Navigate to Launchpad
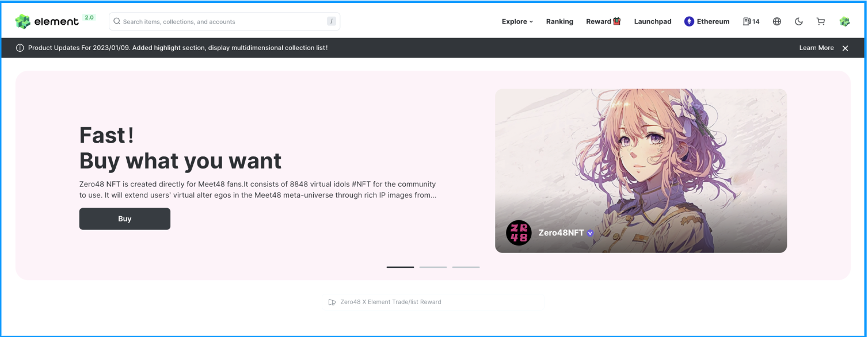The image size is (868, 337). coord(653,21)
